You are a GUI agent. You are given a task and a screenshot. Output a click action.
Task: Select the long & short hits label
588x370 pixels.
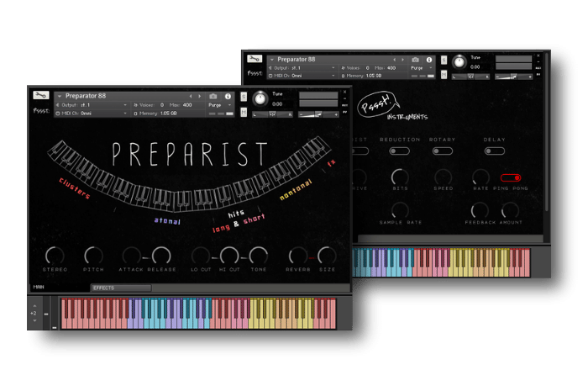coord(239,222)
